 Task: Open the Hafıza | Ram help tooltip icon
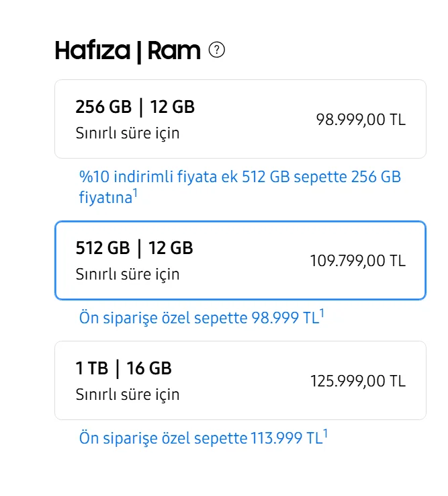coord(216,50)
